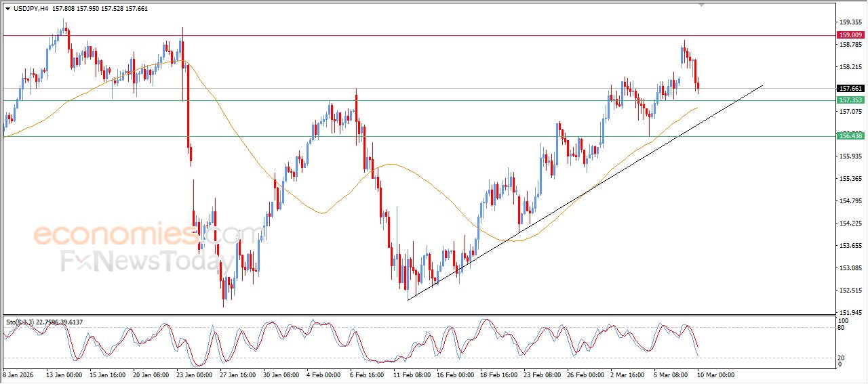This screenshot has height=384, width=868.
Task: Click the gray chart shift marker at top
Action: coord(701,5)
